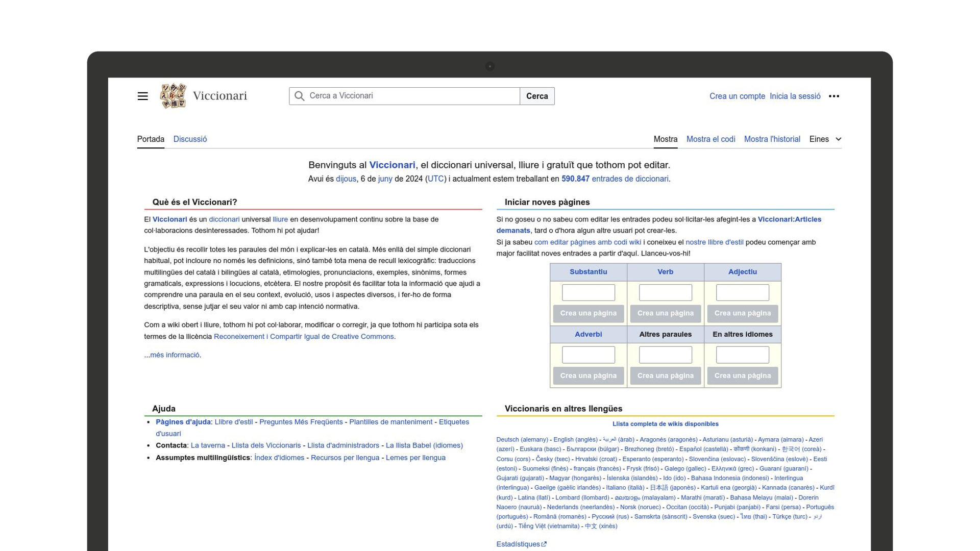
Task: Switch to the Portada tab
Action: (151, 139)
